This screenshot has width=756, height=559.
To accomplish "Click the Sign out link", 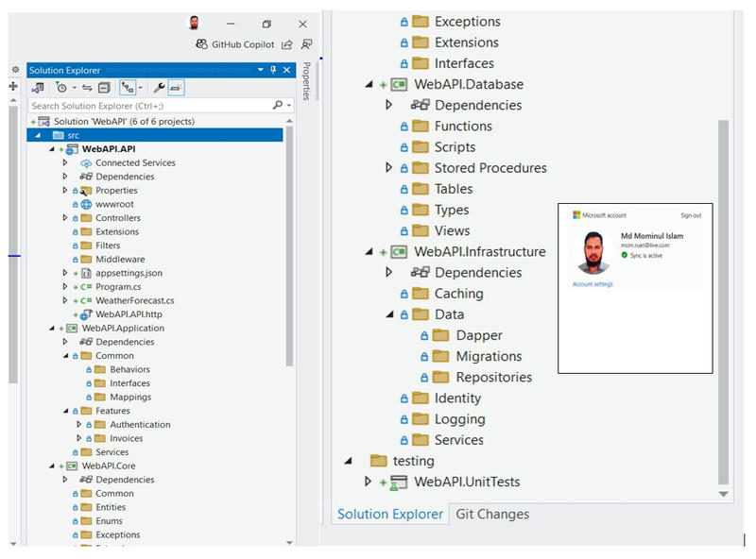I will click(691, 215).
